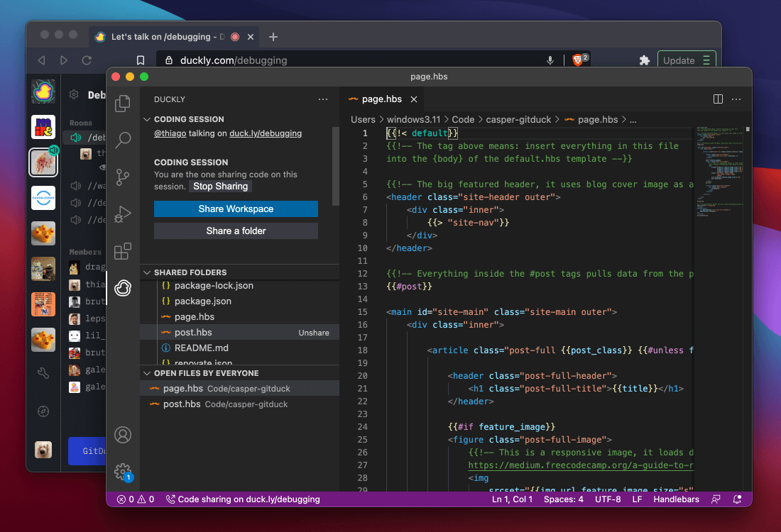Image resolution: width=781 pixels, height=532 pixels.
Task: Open the Extensions view
Action: pyautogui.click(x=123, y=251)
